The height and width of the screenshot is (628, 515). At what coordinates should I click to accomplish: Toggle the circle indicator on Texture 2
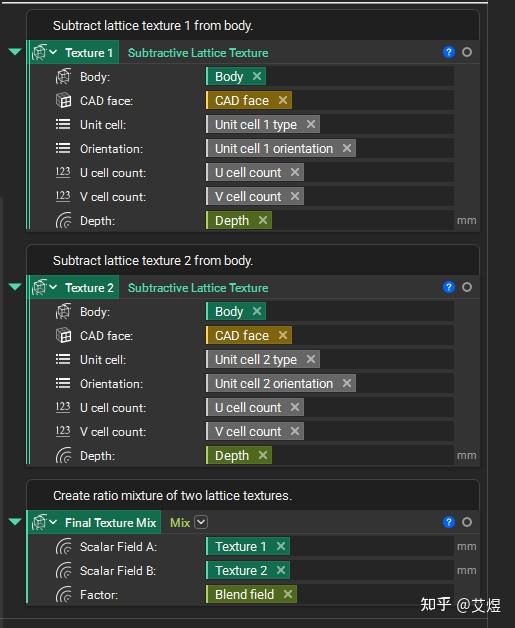467,287
